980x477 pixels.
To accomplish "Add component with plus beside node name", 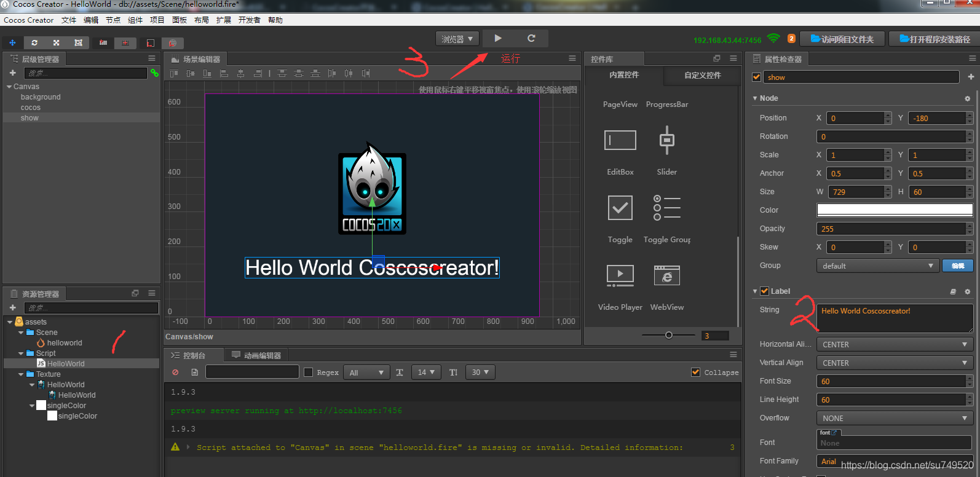I will coord(971,77).
